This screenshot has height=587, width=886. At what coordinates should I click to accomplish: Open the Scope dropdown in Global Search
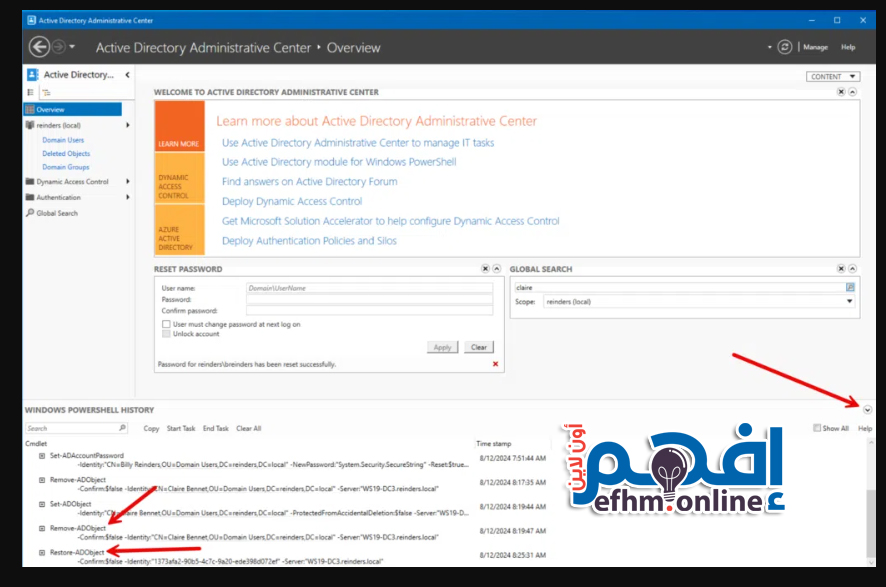click(x=850, y=301)
